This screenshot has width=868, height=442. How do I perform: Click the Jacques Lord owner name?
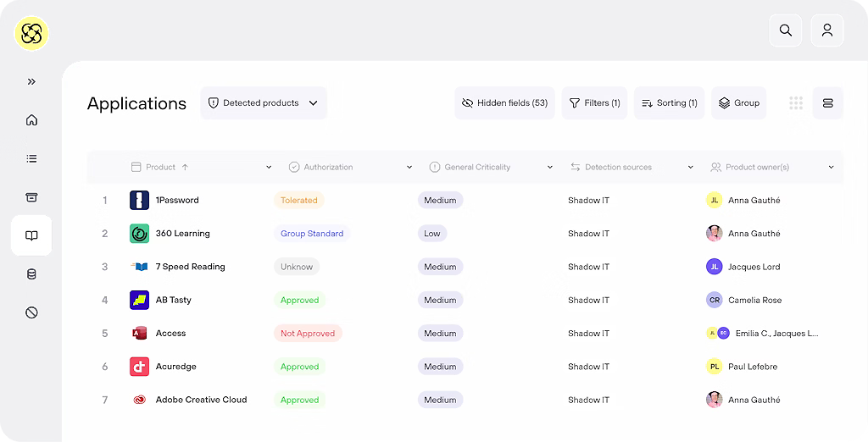[x=754, y=267]
